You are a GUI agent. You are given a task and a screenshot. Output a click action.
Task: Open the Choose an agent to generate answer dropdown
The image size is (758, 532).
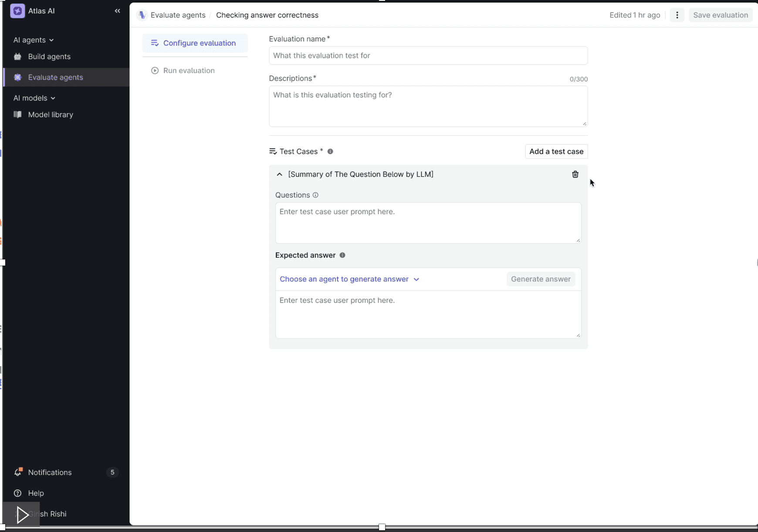click(349, 279)
